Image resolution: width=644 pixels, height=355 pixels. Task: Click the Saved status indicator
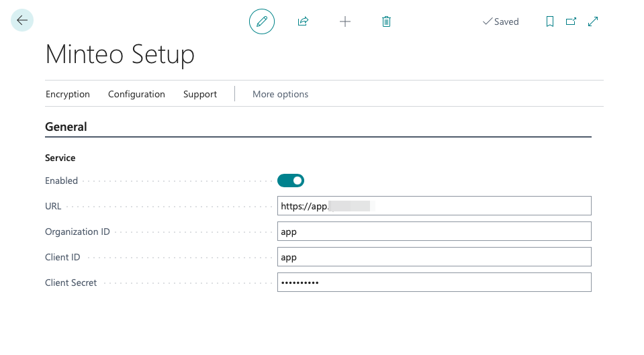pyautogui.click(x=501, y=21)
